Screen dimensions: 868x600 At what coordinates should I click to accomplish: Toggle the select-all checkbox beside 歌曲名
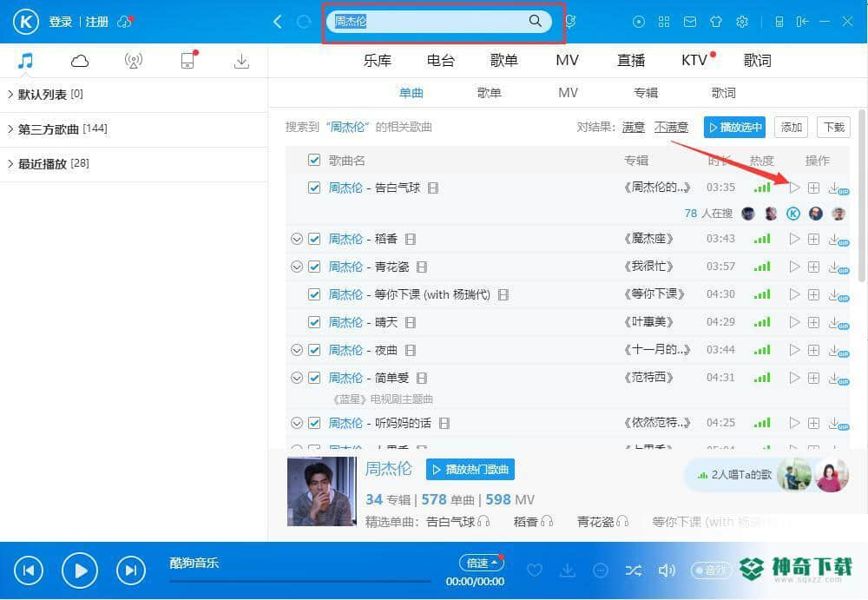click(x=314, y=160)
